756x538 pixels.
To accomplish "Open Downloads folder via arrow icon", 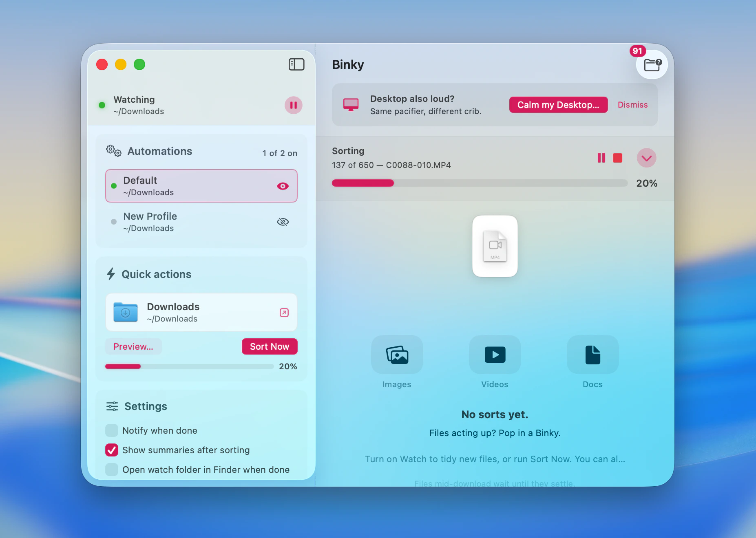I will coord(284,313).
